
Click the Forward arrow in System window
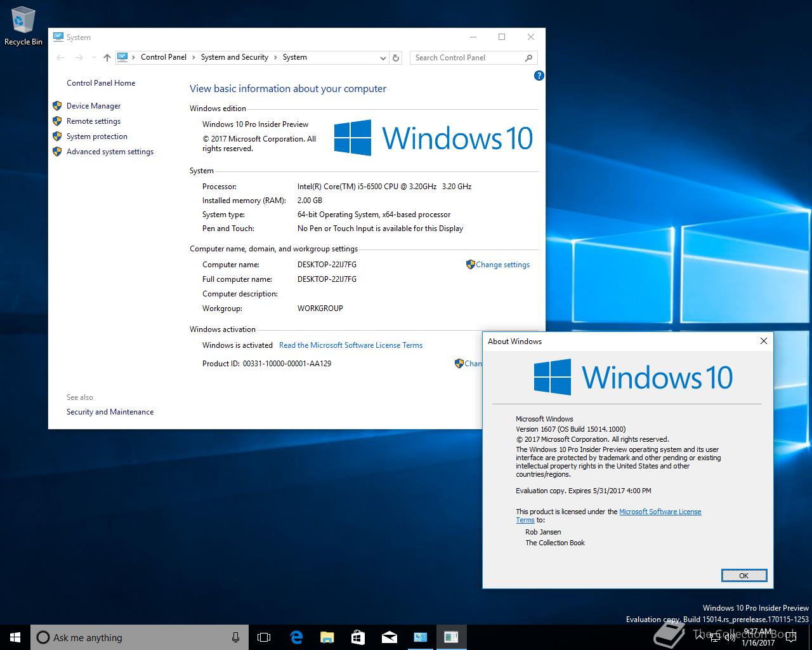coord(79,58)
